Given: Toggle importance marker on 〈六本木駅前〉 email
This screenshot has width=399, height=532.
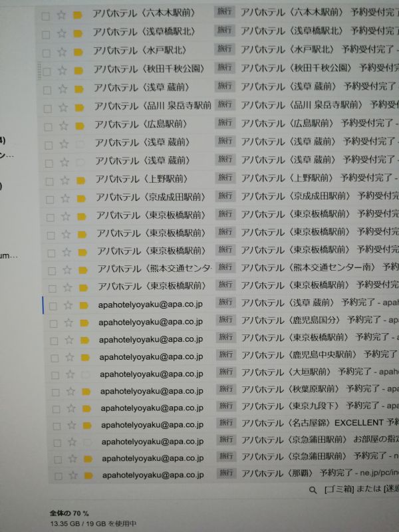Looking at the screenshot, I should coord(78,15).
